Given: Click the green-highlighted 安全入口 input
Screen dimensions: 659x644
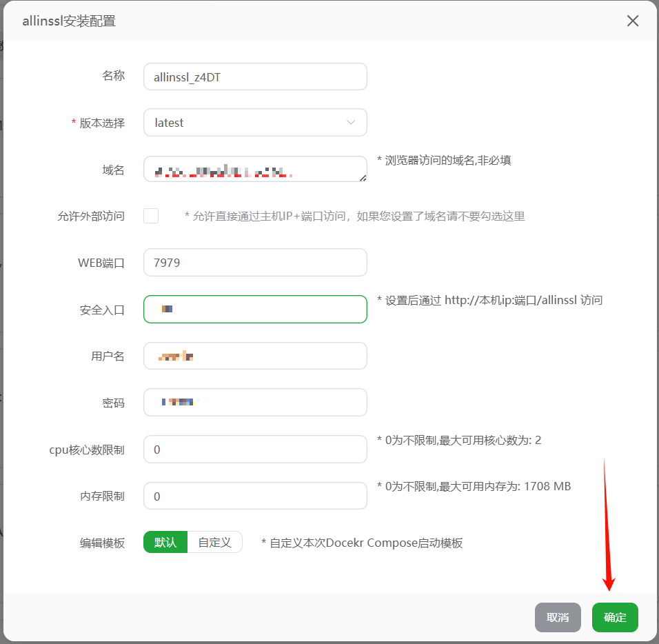Looking at the screenshot, I should point(255,309).
